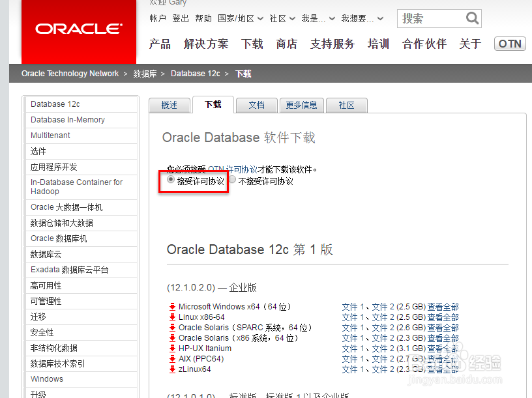Click the 帮助 link

tap(203, 19)
